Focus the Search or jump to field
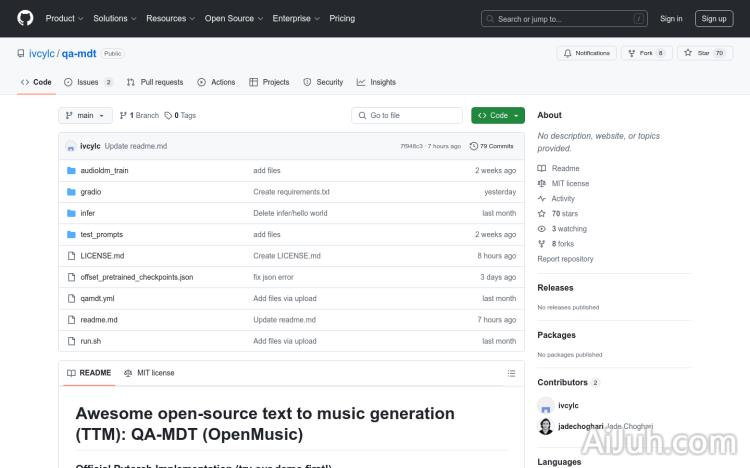This screenshot has height=468, width=750. click(564, 19)
